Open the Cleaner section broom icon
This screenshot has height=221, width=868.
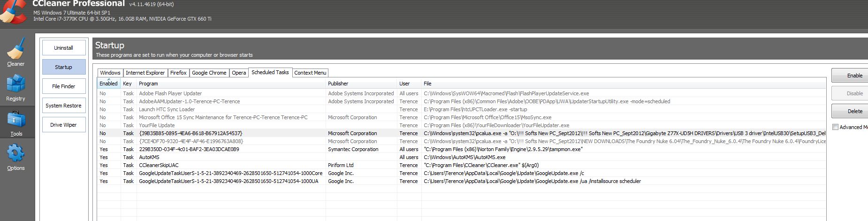tap(15, 49)
